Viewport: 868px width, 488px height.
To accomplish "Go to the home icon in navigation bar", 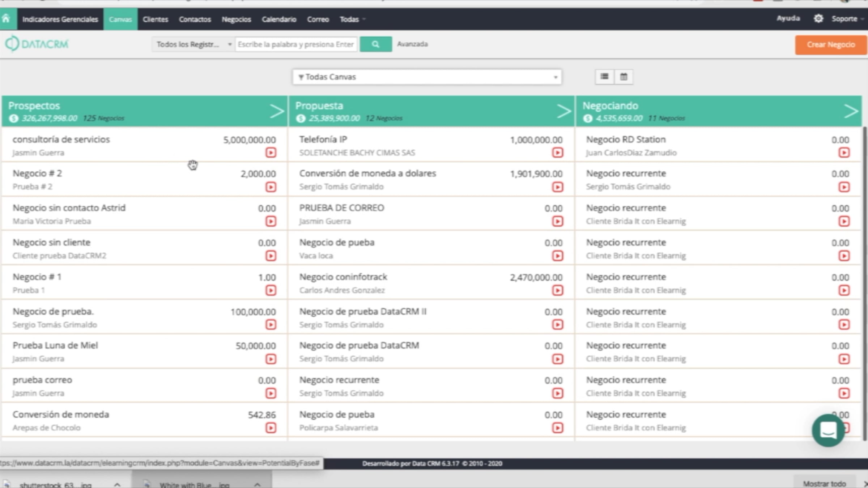I will 6,19.
